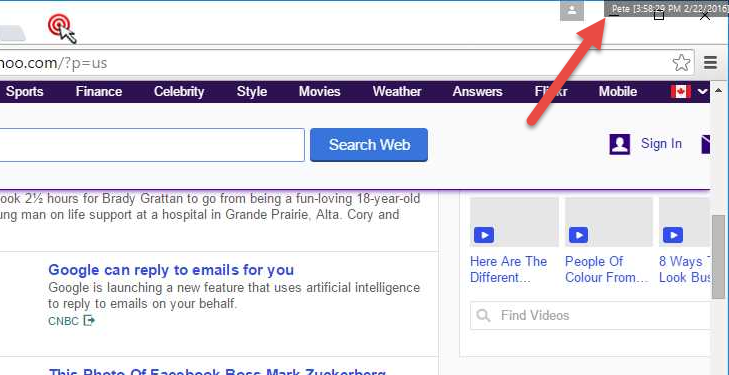Click the Find Videos magnifier icon
The width and height of the screenshot is (729, 375).
(484, 316)
